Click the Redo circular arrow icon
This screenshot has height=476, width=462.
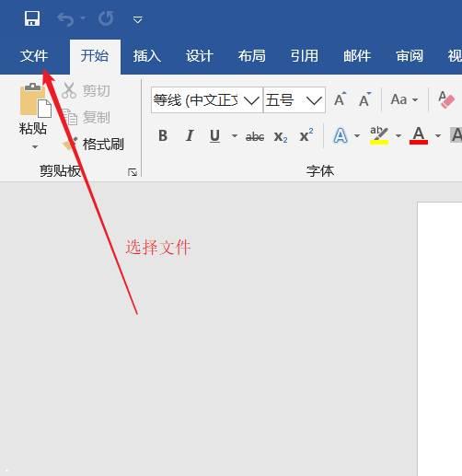[106, 19]
